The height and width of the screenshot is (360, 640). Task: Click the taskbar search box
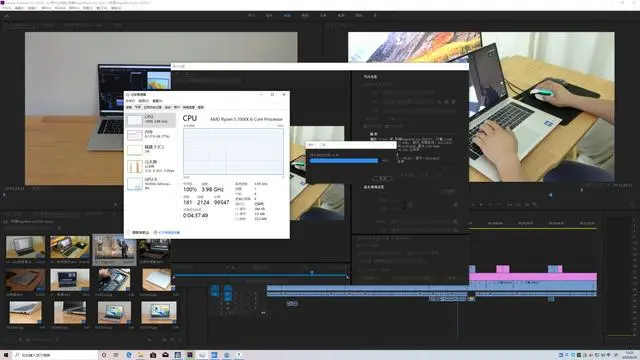[x=56, y=355]
